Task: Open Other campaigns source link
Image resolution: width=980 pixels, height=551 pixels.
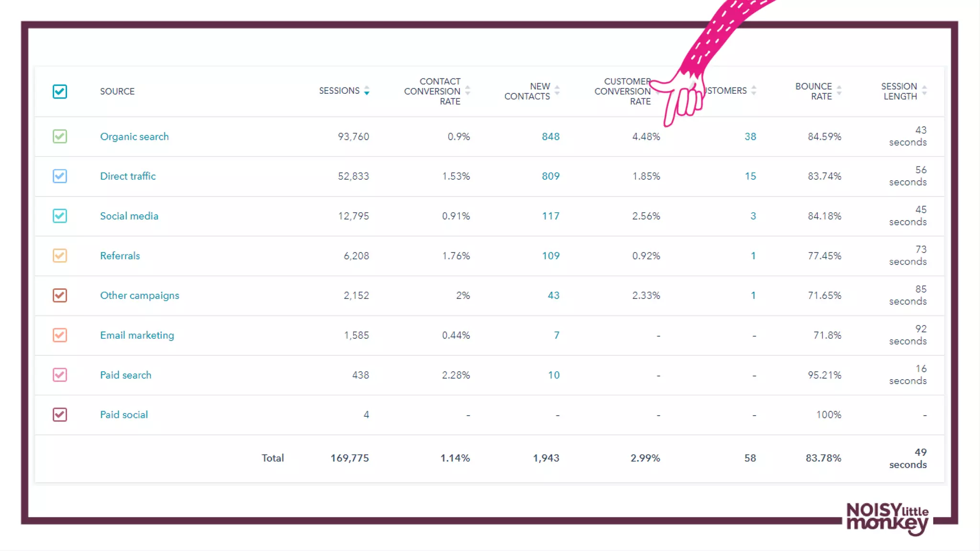Action: (x=139, y=295)
